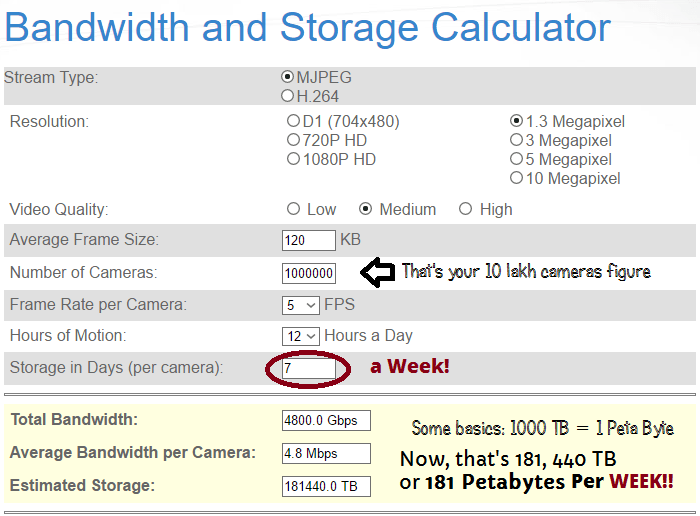Choose 720P HD resolution
The image size is (700, 516).
click(x=293, y=141)
